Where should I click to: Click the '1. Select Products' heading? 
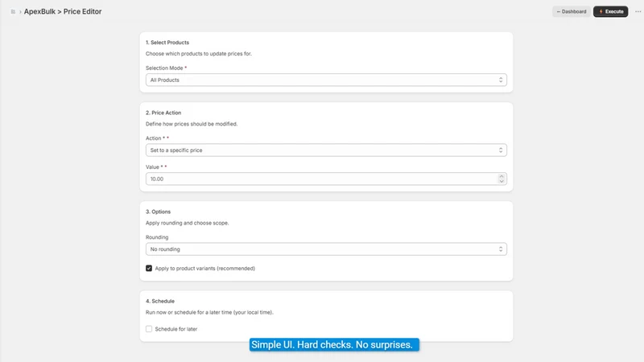167,43
